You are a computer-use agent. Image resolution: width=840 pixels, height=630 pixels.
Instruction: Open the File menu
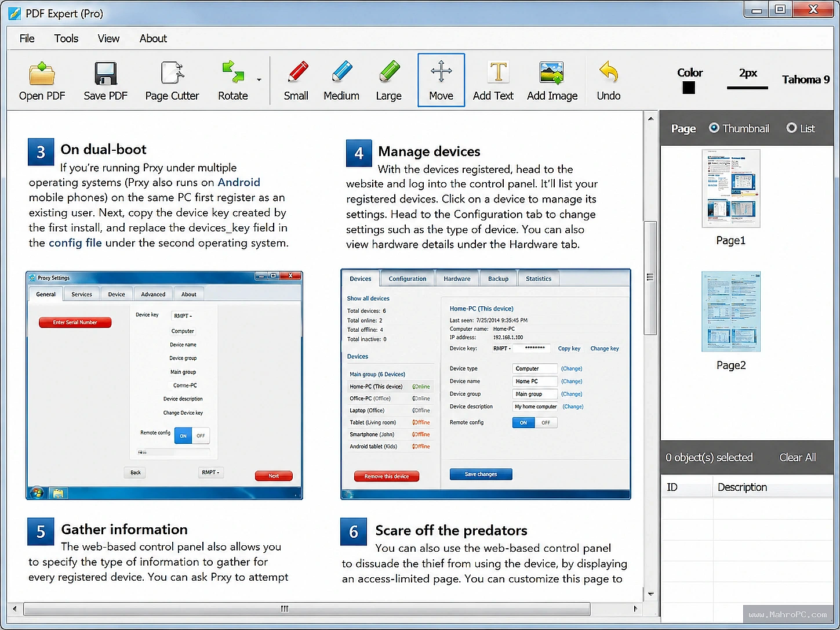coord(27,38)
